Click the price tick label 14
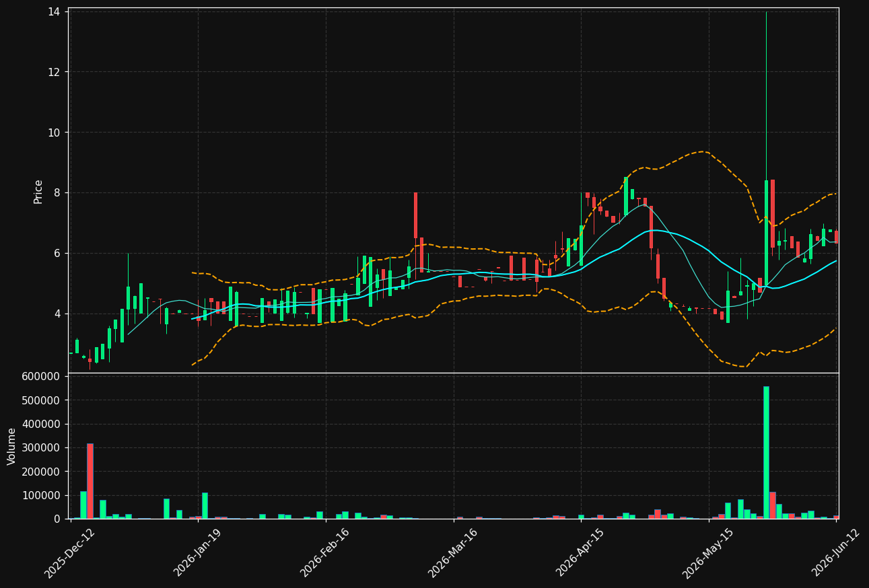This screenshot has width=869, height=588. pyautogui.click(x=54, y=11)
